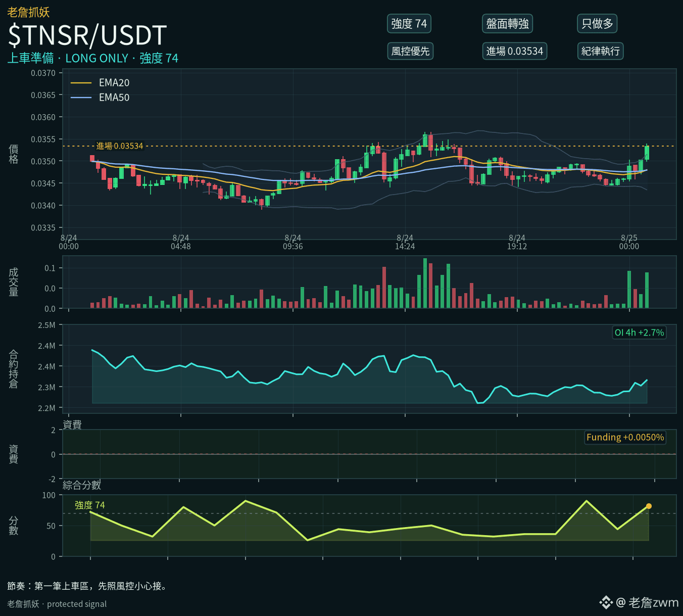
Task: Click the 進場 0.03534 badge at top
Action: [x=514, y=51]
